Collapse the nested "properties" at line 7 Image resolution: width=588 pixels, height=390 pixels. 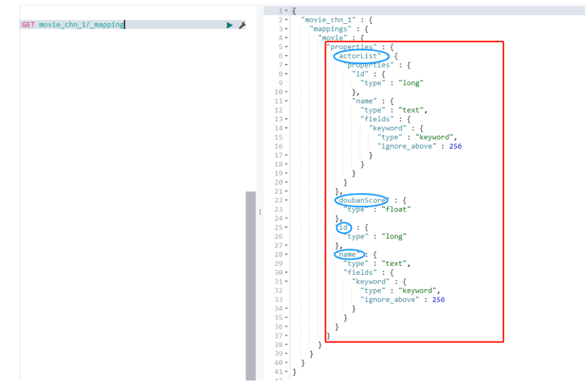tap(286, 65)
